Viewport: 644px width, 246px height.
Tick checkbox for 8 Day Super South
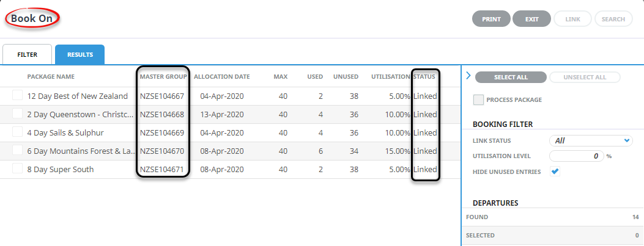tap(17, 168)
